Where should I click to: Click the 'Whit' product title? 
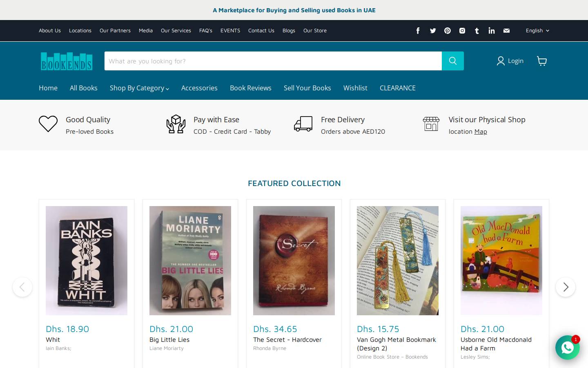click(x=53, y=340)
